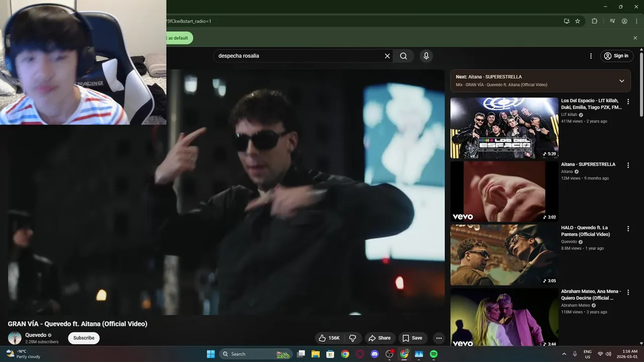Open Aitana SUPERESTRELLA video thumbnail
Viewport: 644px width, 362px height.
point(504,192)
